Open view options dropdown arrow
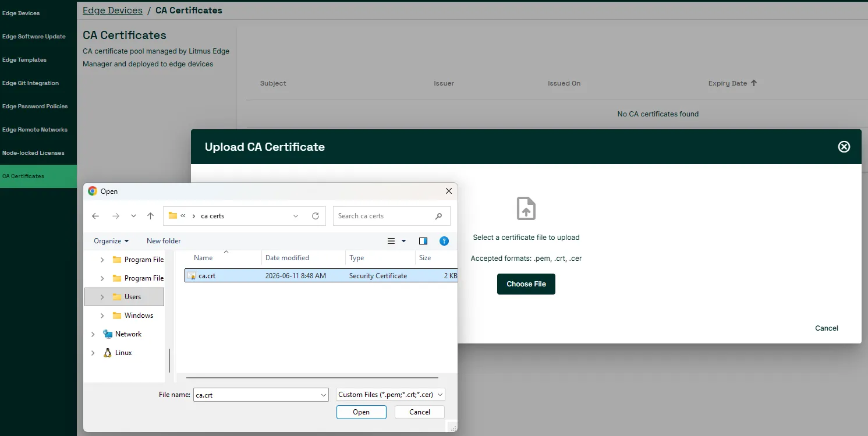 point(403,241)
